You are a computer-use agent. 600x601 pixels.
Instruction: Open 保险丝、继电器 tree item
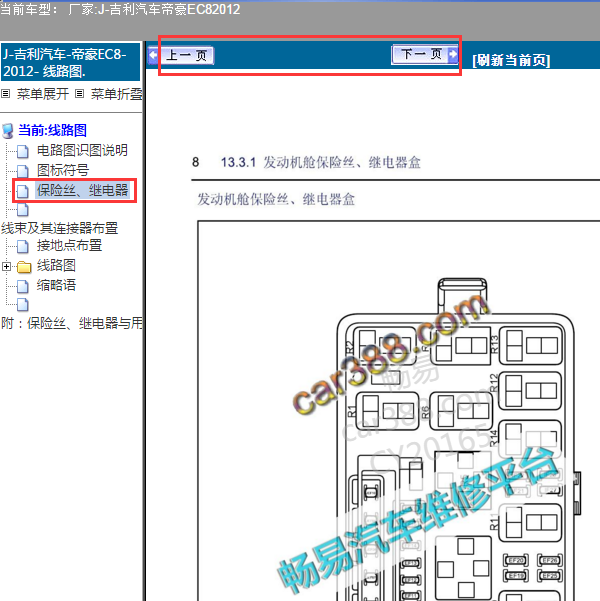(x=82, y=190)
